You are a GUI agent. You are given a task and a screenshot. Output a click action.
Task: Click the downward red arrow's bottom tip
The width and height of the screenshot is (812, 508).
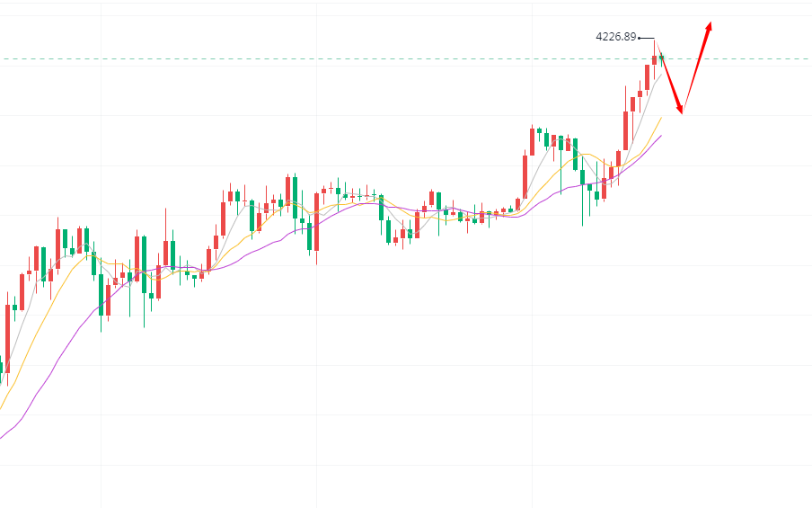pyautogui.click(x=682, y=111)
